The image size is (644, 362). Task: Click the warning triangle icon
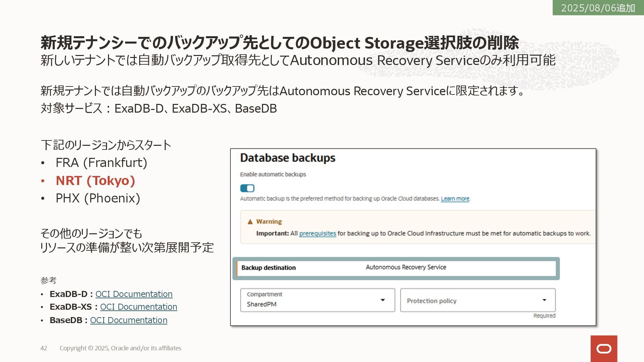pyautogui.click(x=250, y=222)
